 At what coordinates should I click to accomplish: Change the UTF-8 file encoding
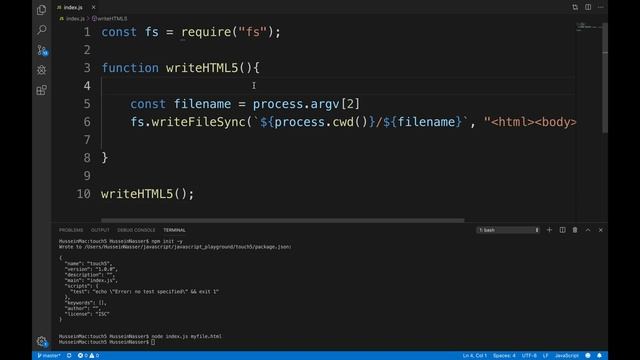529,356
